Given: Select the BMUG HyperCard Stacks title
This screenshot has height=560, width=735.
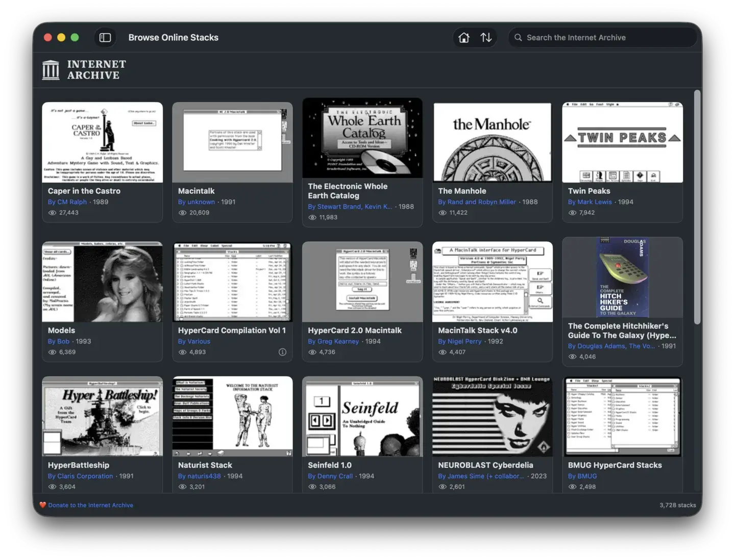Looking at the screenshot, I should coord(615,465).
